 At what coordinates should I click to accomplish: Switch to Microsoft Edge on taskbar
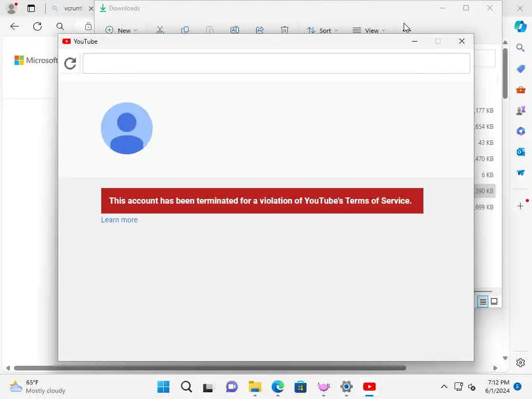(x=277, y=387)
